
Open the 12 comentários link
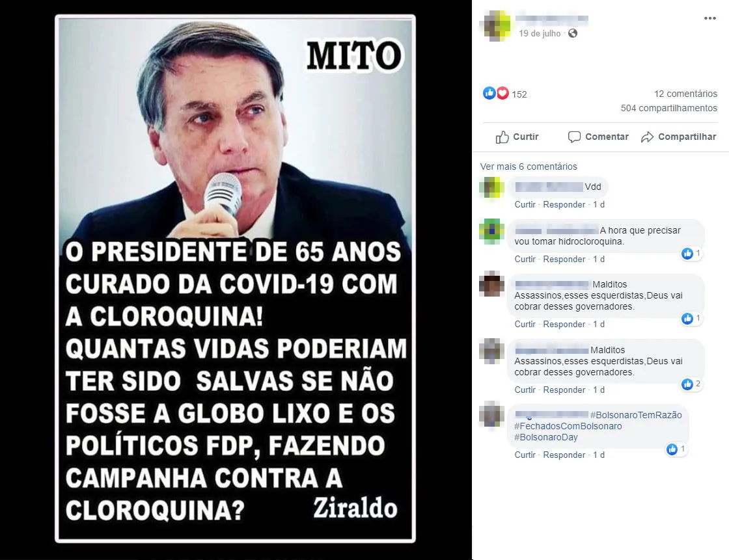[x=685, y=94]
